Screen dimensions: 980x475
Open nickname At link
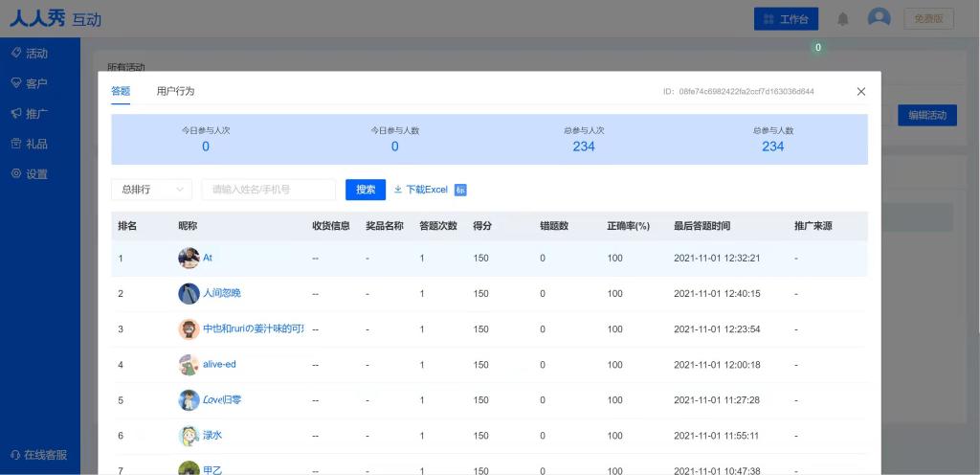(x=208, y=257)
